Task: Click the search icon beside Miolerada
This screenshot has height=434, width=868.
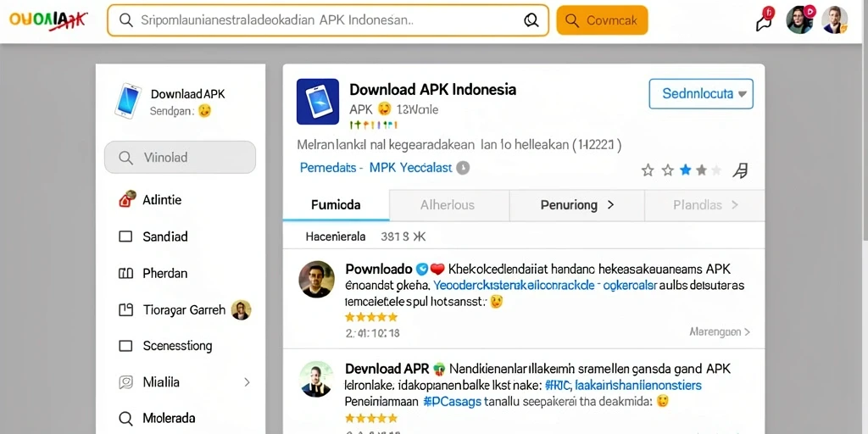Action: click(x=125, y=418)
